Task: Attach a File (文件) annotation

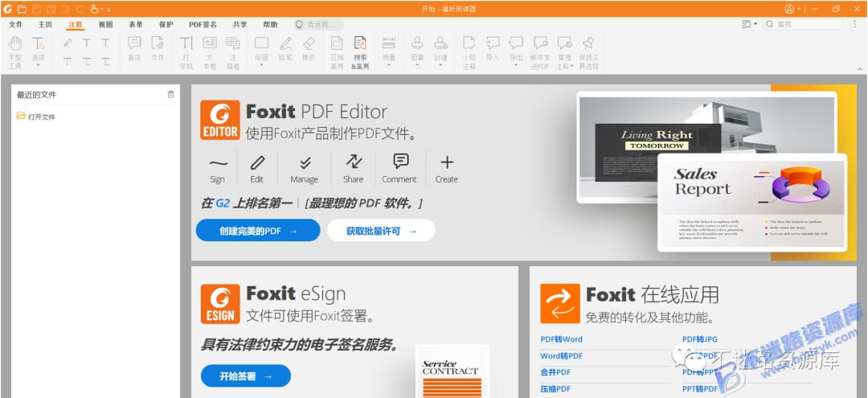Action: click(x=158, y=49)
